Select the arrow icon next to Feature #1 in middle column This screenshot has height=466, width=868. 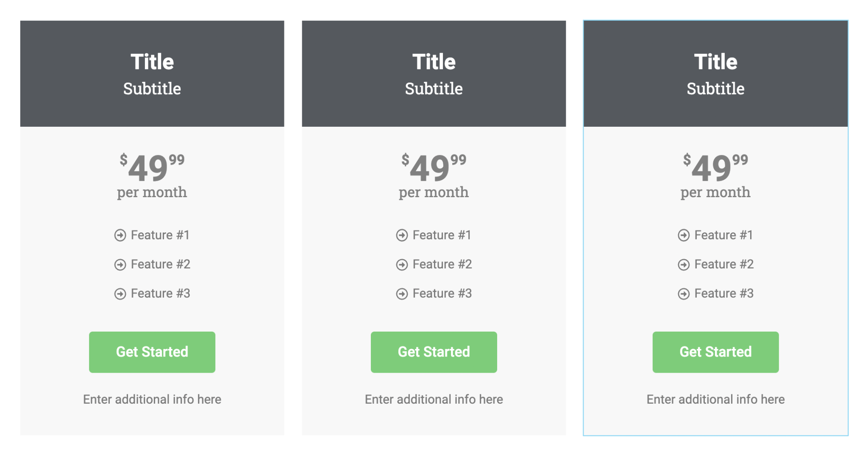point(402,235)
